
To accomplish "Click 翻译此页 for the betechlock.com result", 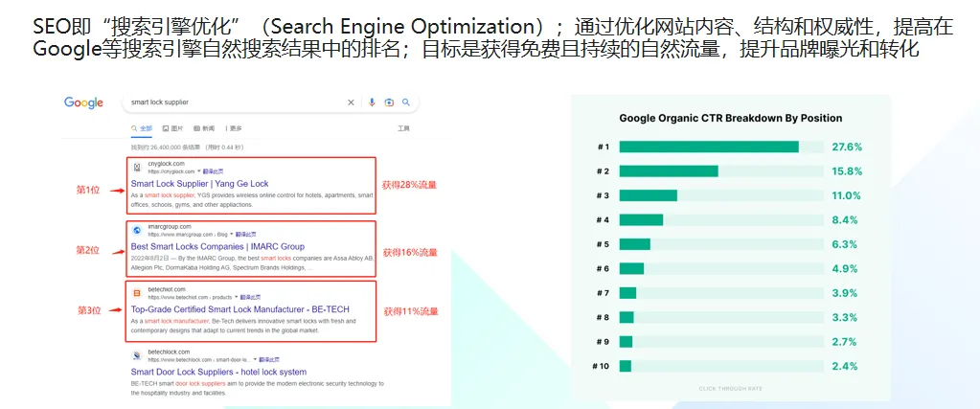I will [269, 360].
